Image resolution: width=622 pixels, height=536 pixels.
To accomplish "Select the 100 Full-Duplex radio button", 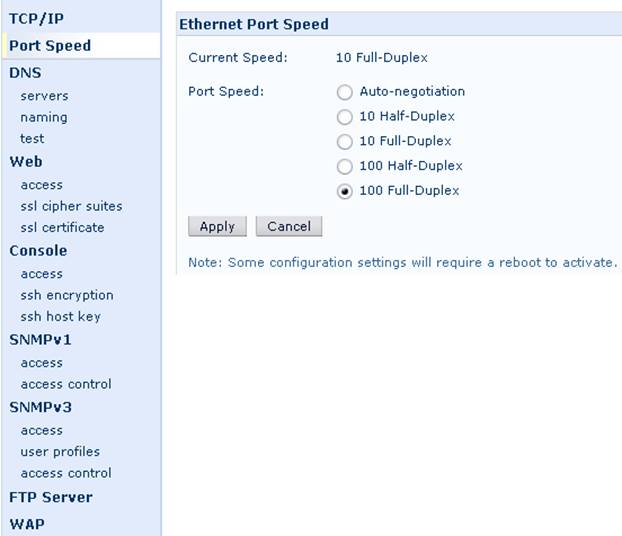I will (x=344, y=192).
